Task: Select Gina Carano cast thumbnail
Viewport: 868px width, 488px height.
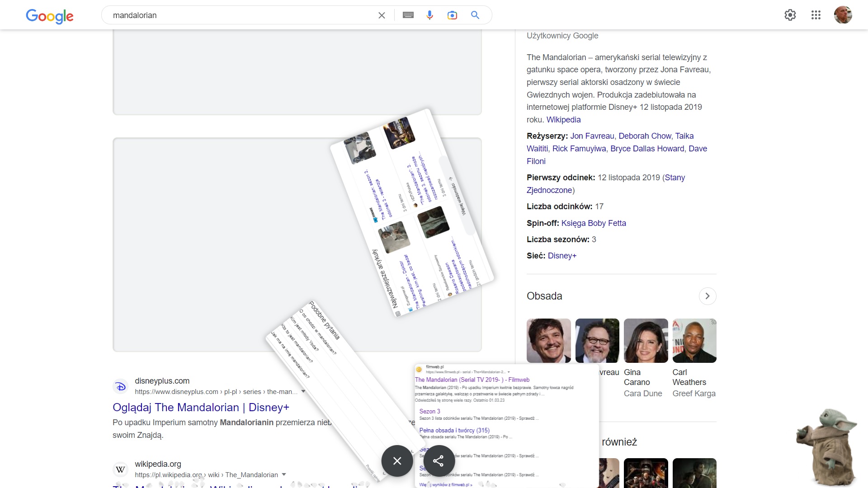Action: [646, 341]
